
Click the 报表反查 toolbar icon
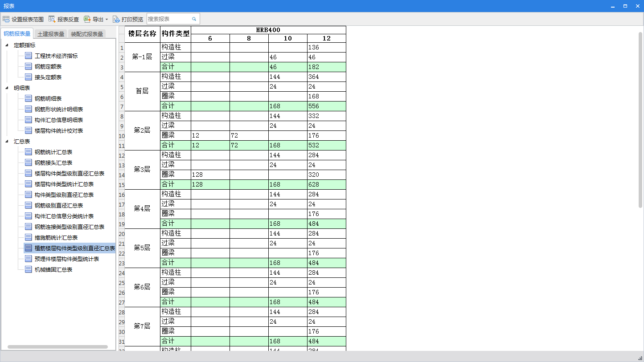[52, 19]
